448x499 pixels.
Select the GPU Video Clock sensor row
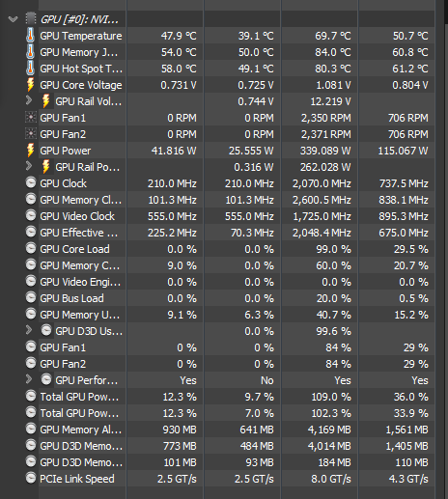[x=237, y=216]
